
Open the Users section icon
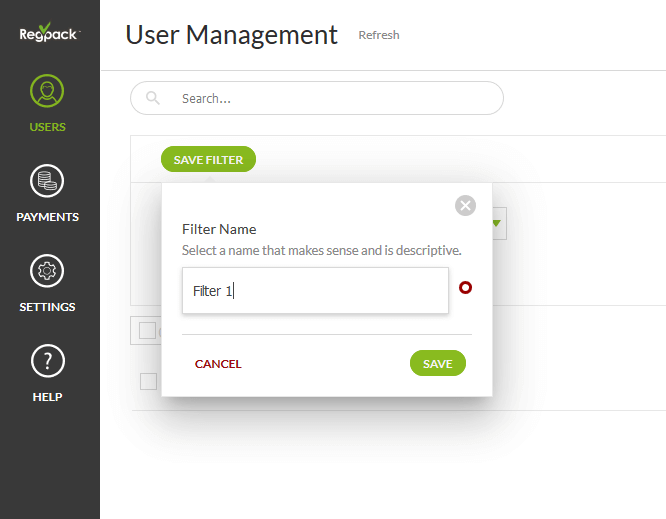pyautogui.click(x=47, y=92)
